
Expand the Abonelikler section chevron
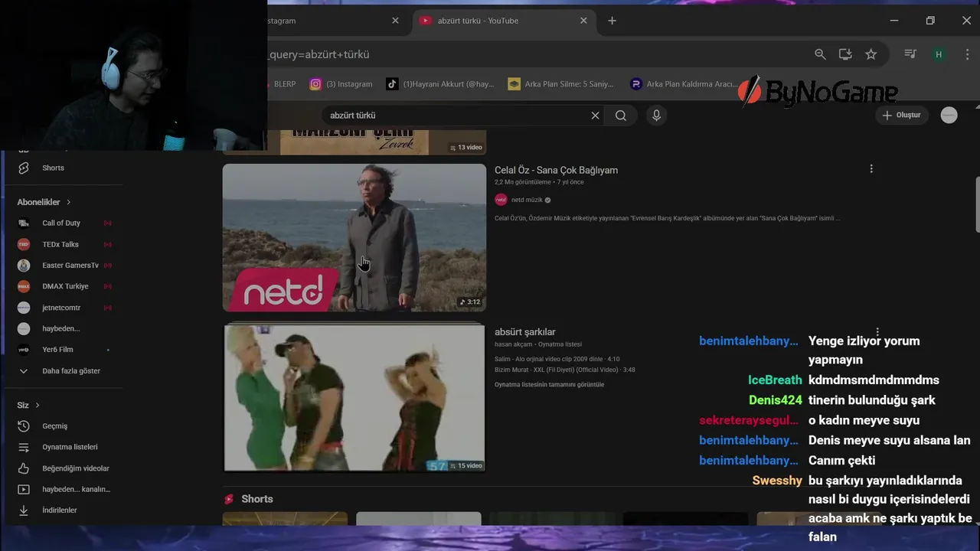point(68,202)
